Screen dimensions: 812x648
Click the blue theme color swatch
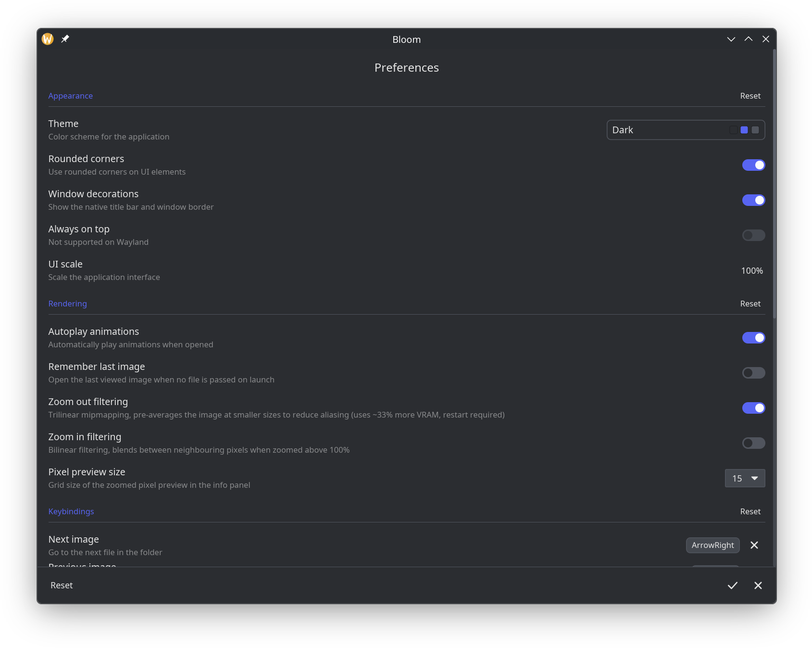click(744, 130)
